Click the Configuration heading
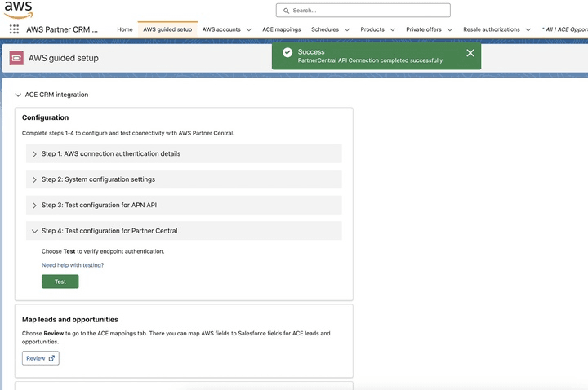The width and height of the screenshot is (588, 390). coord(46,117)
